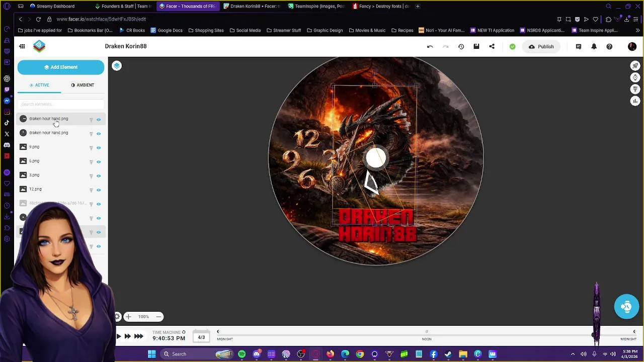Click the rocket icon on right panel

point(635,66)
